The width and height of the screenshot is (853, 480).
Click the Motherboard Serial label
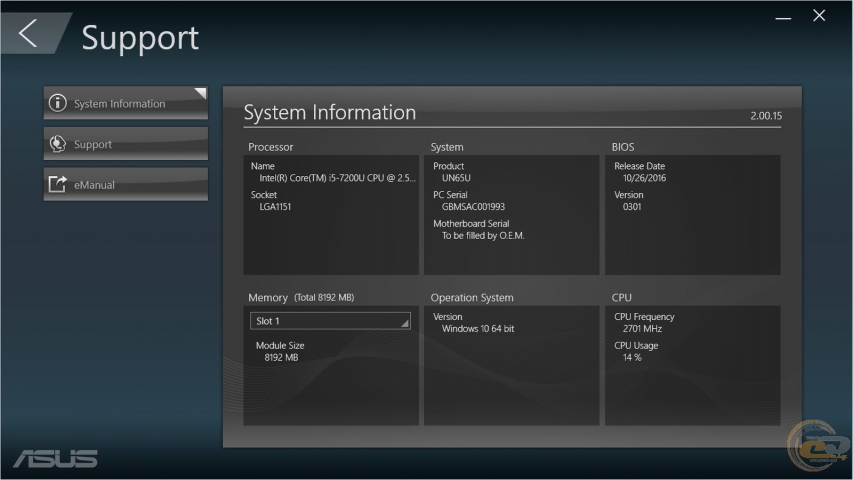(471, 224)
